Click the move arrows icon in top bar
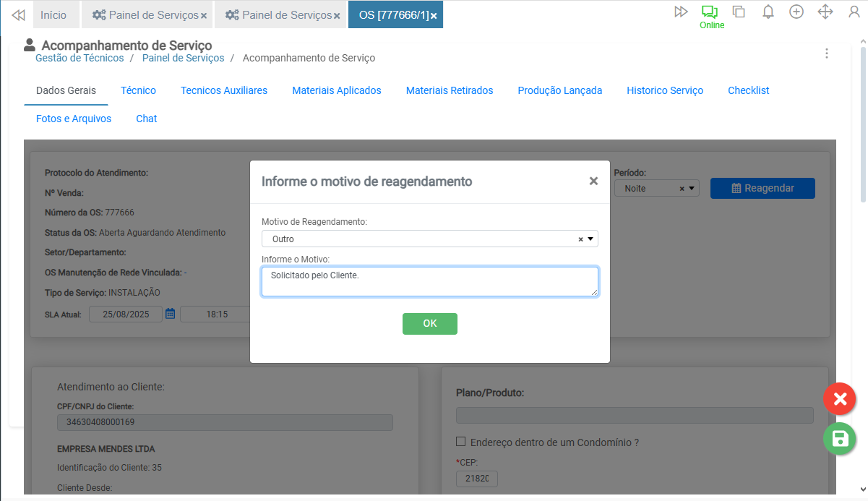This screenshot has height=501, width=868. [825, 12]
